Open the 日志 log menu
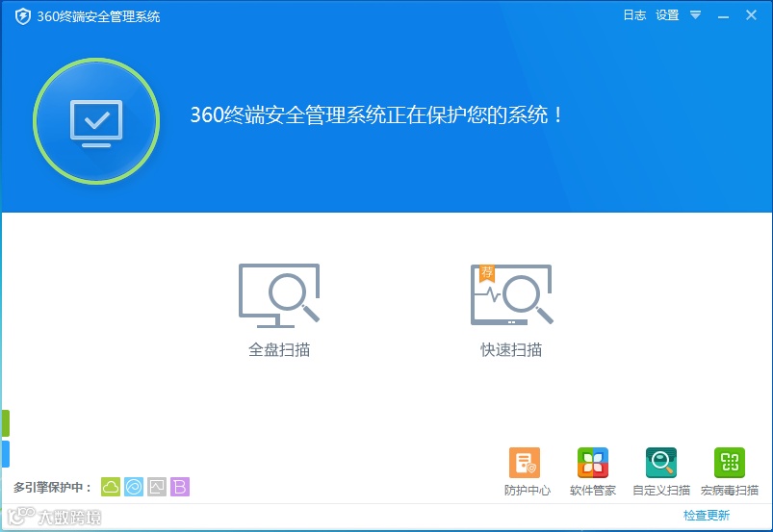773x532 pixels. [x=634, y=15]
